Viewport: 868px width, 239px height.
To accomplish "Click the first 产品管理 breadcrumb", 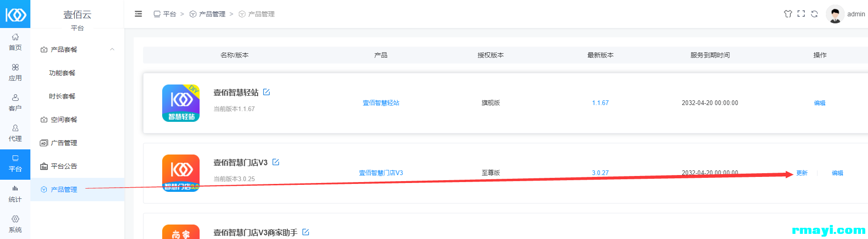I will [208, 14].
